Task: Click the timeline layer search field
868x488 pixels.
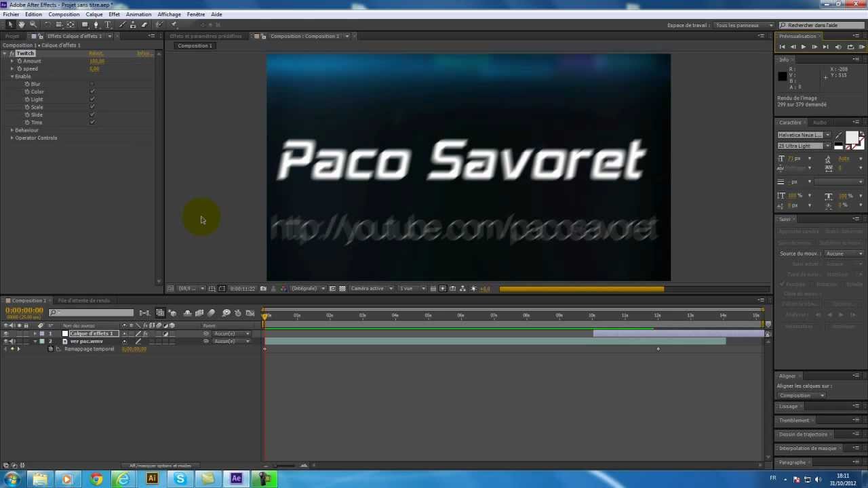Action: point(91,312)
